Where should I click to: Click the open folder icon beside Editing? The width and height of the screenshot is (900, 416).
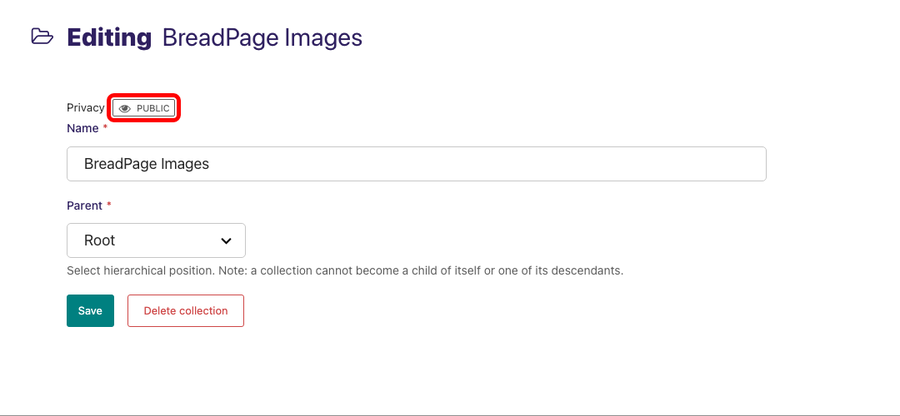pyautogui.click(x=42, y=37)
